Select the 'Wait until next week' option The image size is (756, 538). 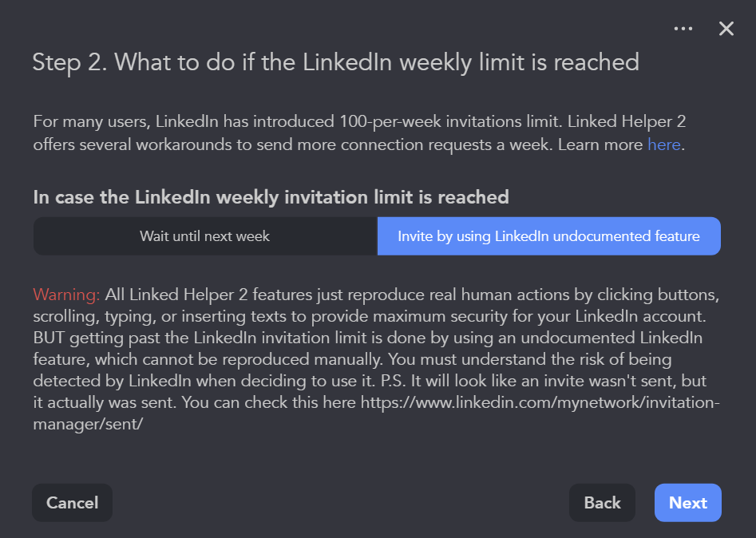pyautogui.click(x=205, y=236)
